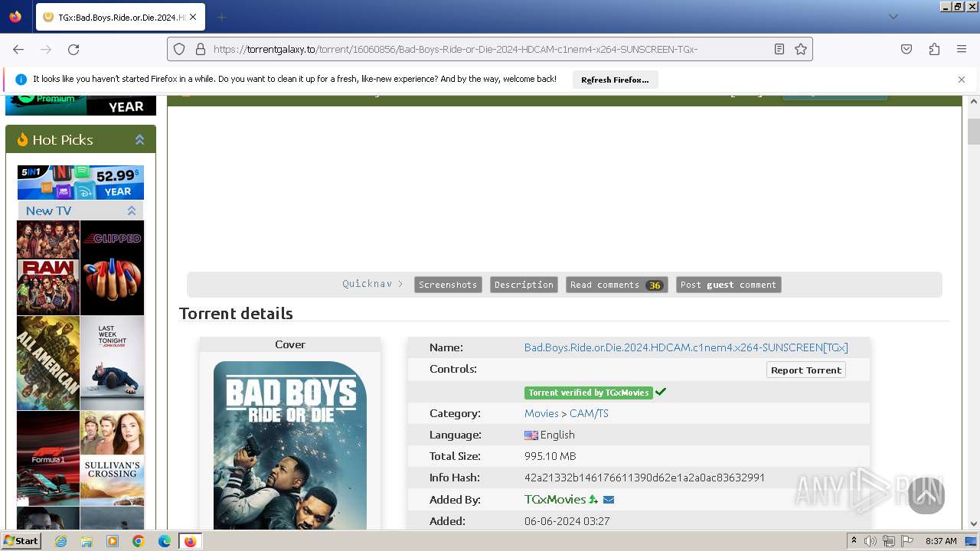Image resolution: width=980 pixels, height=551 pixels.
Task: Open the list all tabs chevron
Action: pos(893,17)
